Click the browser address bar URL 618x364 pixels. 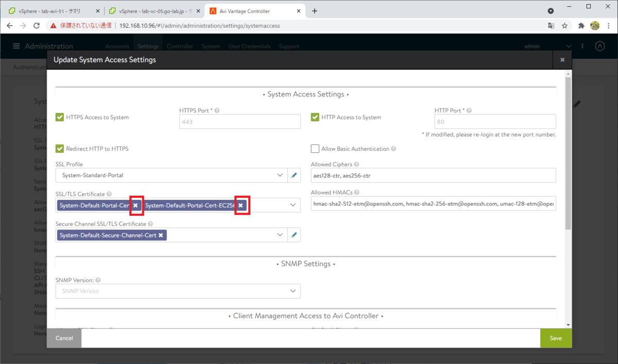pyautogui.click(x=199, y=25)
